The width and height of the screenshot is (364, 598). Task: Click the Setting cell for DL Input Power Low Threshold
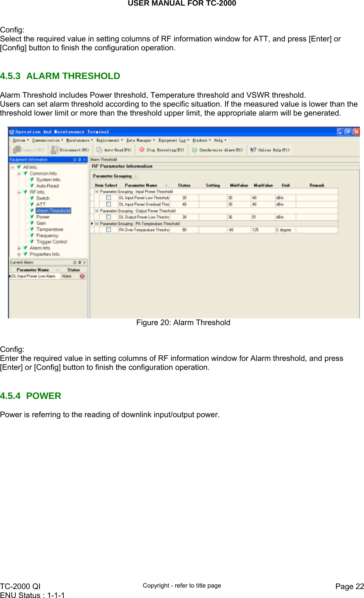213,198
